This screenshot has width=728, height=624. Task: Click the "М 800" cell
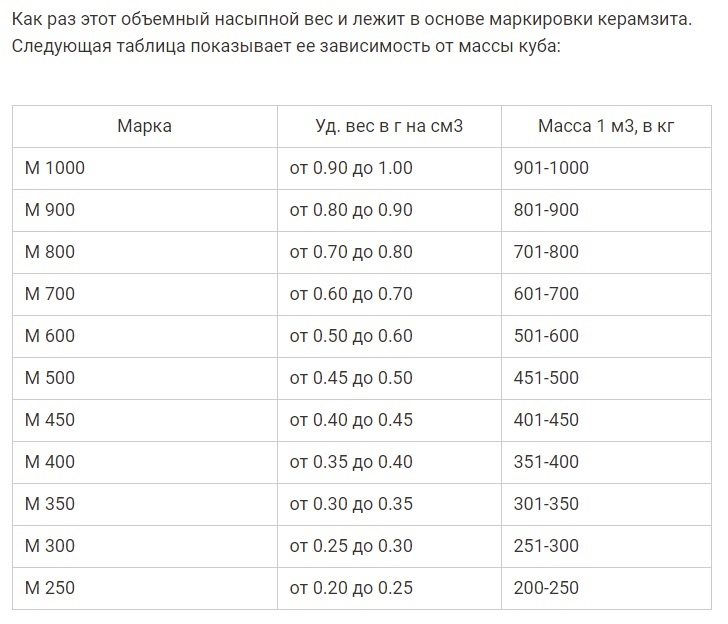point(50,252)
